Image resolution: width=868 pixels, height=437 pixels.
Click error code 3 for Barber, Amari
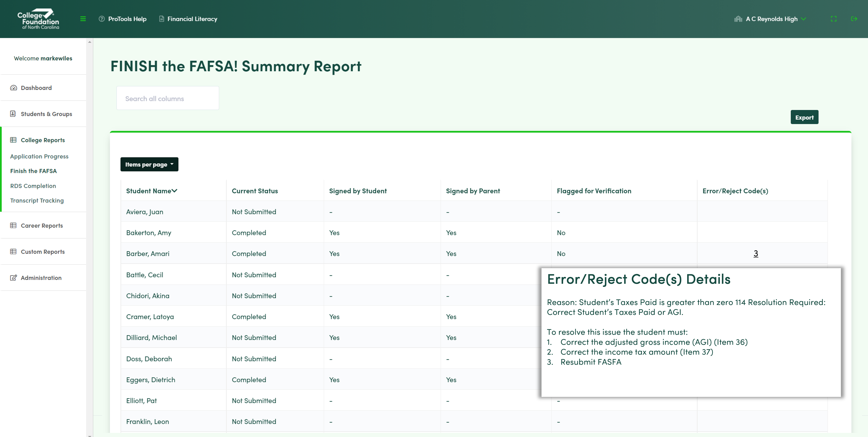point(755,253)
